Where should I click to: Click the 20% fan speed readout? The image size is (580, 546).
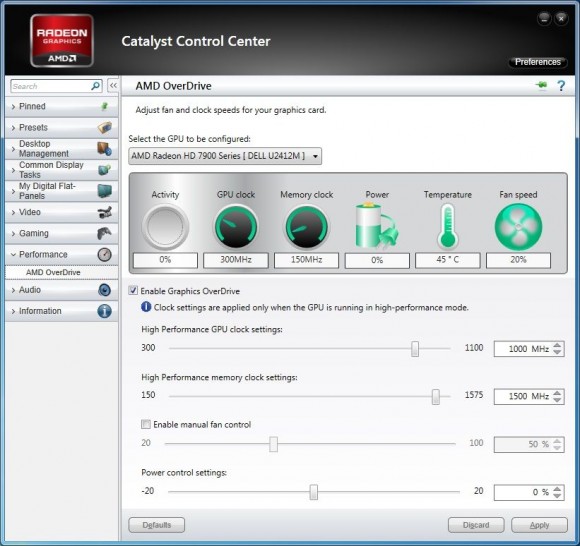[x=518, y=260]
